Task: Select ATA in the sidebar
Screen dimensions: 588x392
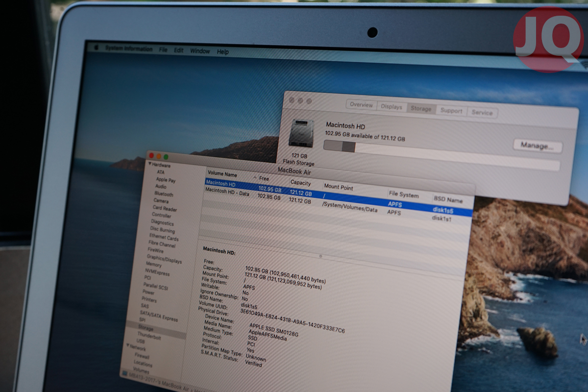Action: (161, 172)
